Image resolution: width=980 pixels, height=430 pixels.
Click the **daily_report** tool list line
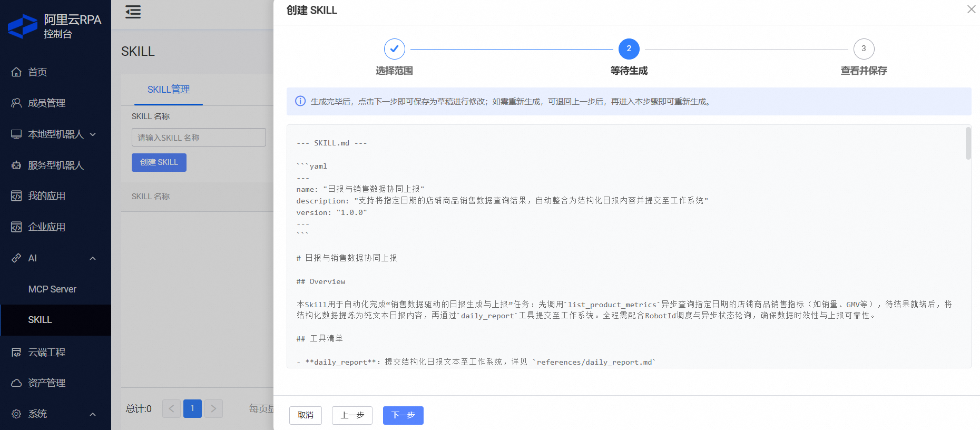[476, 361]
